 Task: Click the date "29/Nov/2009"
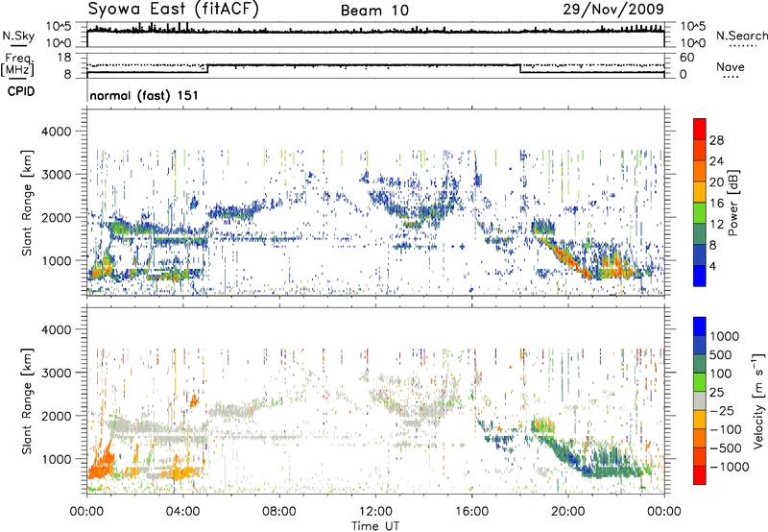click(x=613, y=9)
